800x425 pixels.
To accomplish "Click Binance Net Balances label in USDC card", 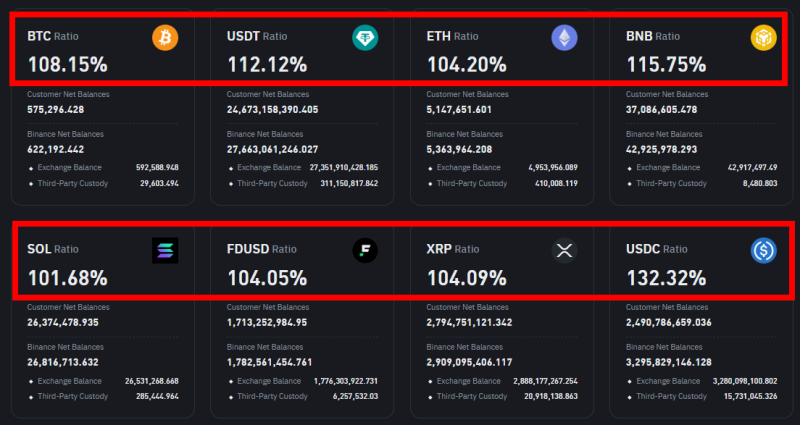I will tap(664, 347).
